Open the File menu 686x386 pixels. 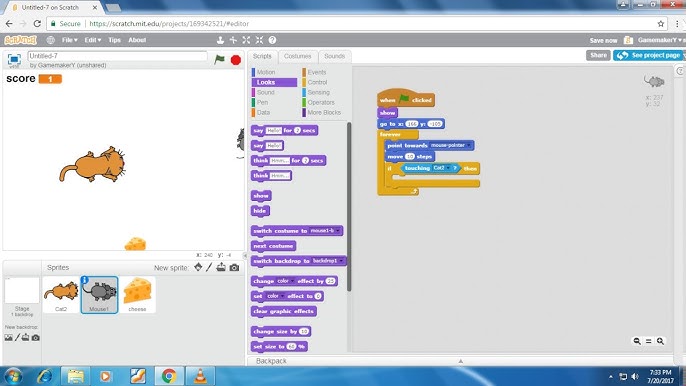click(69, 40)
